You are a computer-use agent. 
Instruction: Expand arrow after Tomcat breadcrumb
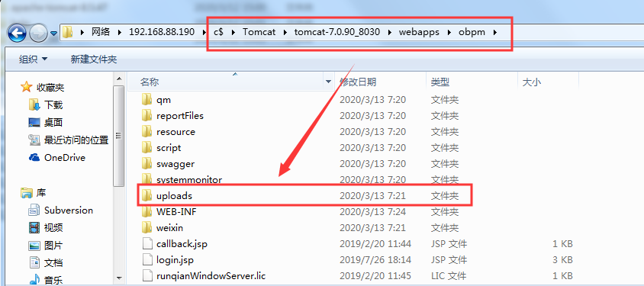[x=285, y=33]
